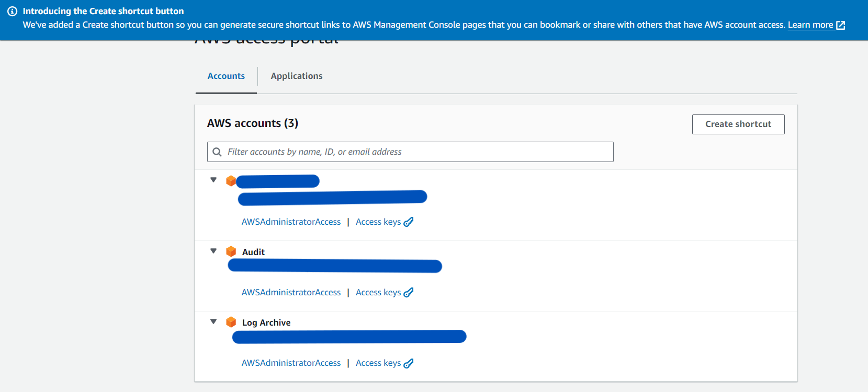The height and width of the screenshot is (392, 868).
Task: Switch to the Applications tab
Action: (297, 76)
